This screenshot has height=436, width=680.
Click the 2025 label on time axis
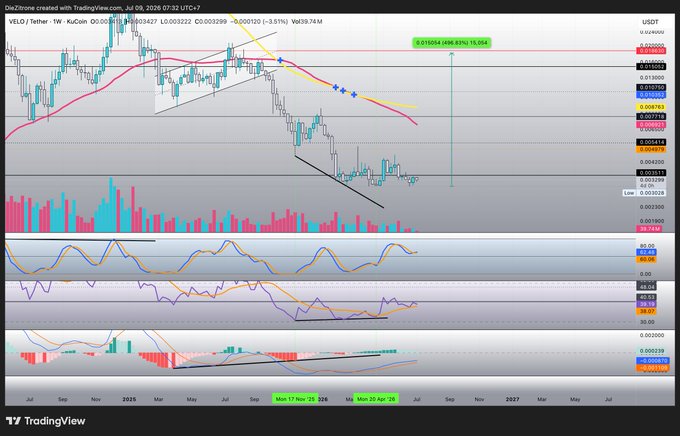(129, 399)
